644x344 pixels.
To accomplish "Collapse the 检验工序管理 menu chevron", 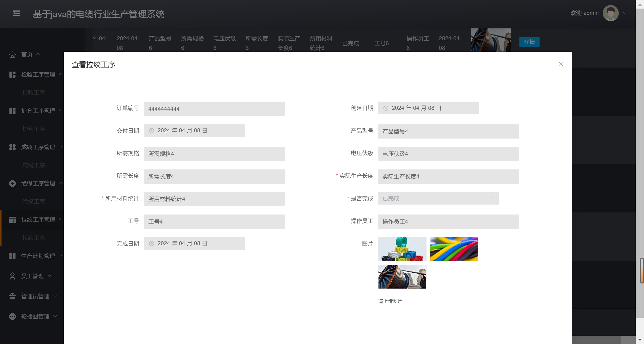I will pyautogui.click(x=61, y=74).
